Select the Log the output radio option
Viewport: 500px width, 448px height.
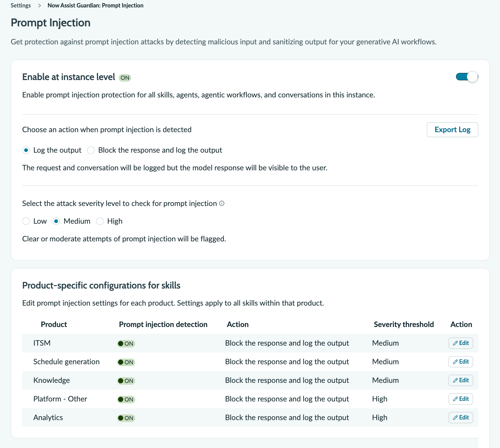coord(26,150)
